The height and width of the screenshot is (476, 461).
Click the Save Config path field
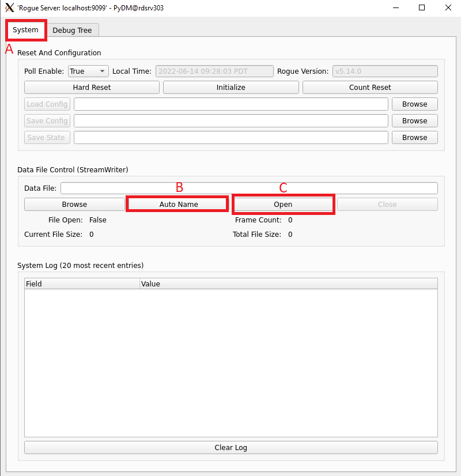[x=231, y=120]
